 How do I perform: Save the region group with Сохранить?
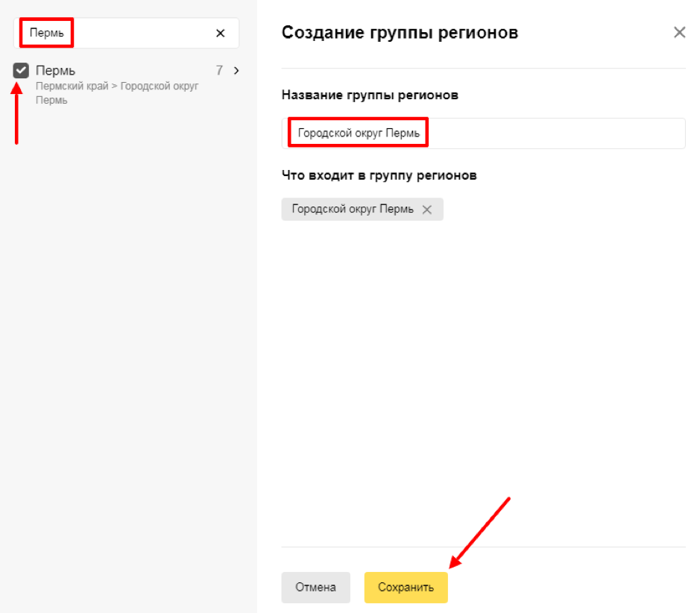(x=406, y=588)
